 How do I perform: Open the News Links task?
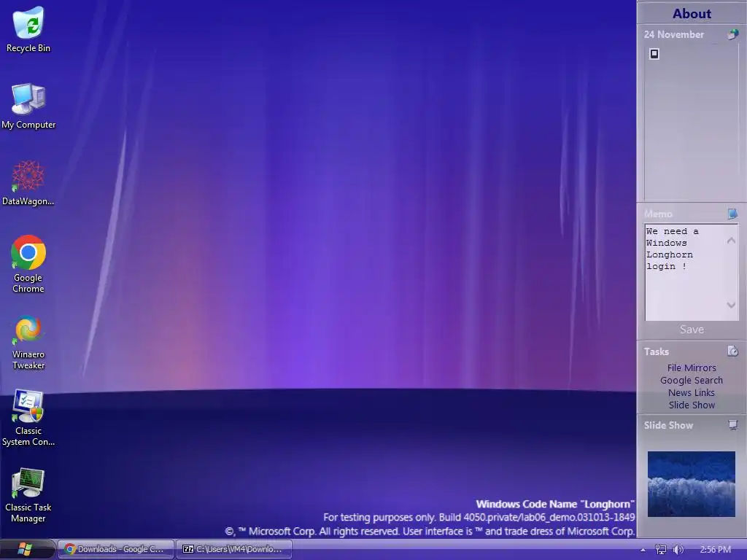tap(692, 392)
